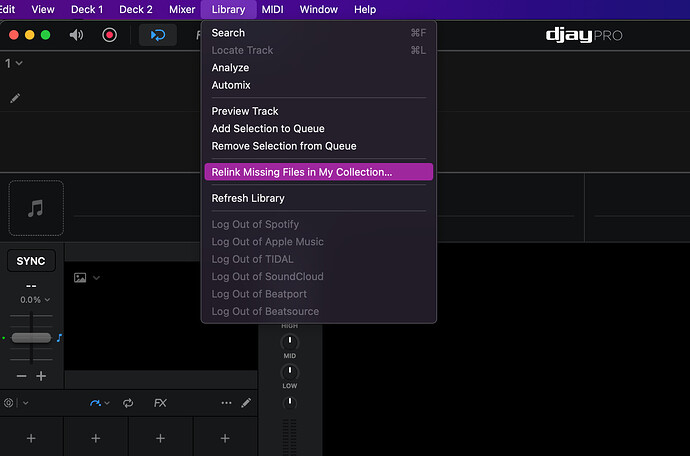The image size is (690, 456).
Task: Open the 0.0% tempo range dropdown
Action: [x=35, y=300]
